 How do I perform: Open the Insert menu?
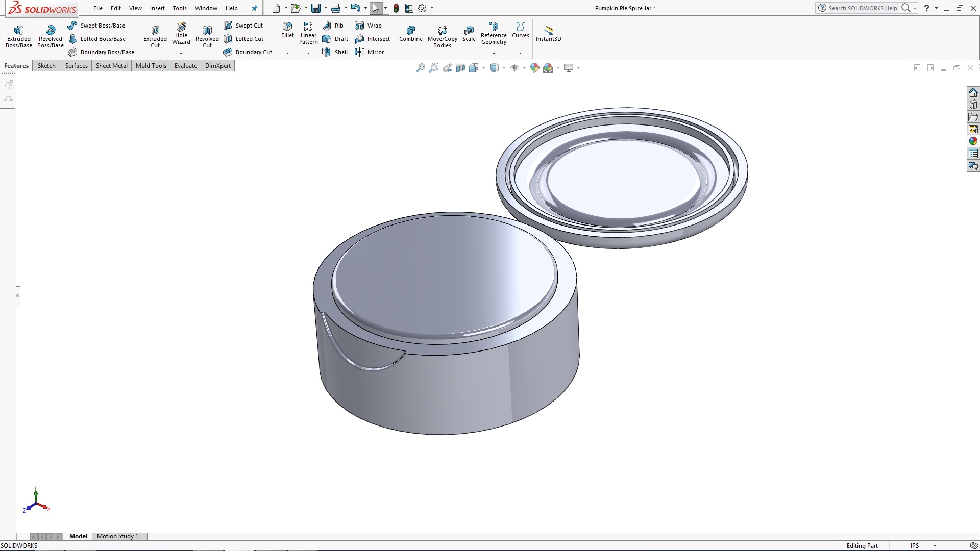pyautogui.click(x=157, y=8)
